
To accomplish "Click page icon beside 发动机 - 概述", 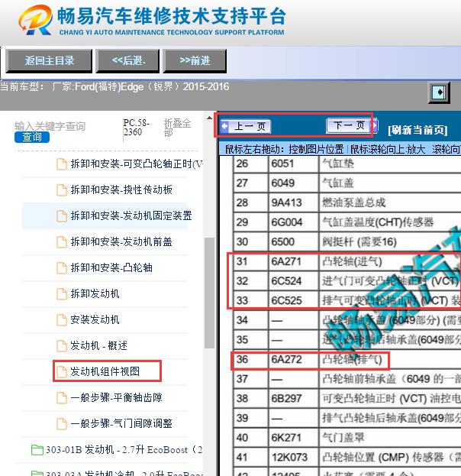I will [x=62, y=346].
